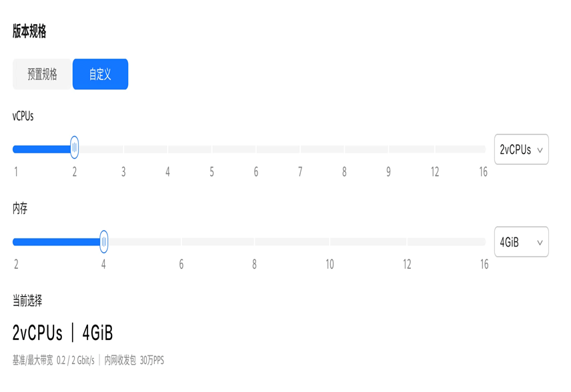Screen dimensions: 571x392
Task: Click the 2vCPUs | 4GiB summary text
Action: (x=63, y=333)
